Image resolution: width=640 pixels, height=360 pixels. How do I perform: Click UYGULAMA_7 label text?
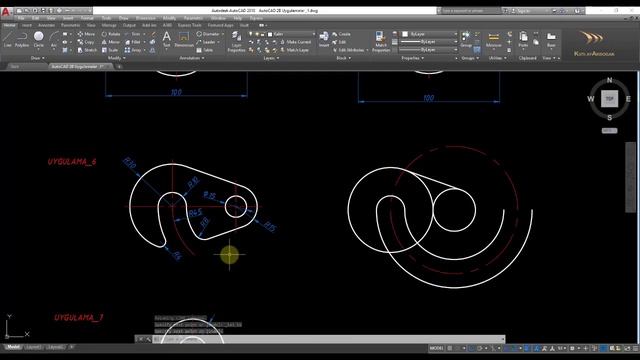[79, 317]
